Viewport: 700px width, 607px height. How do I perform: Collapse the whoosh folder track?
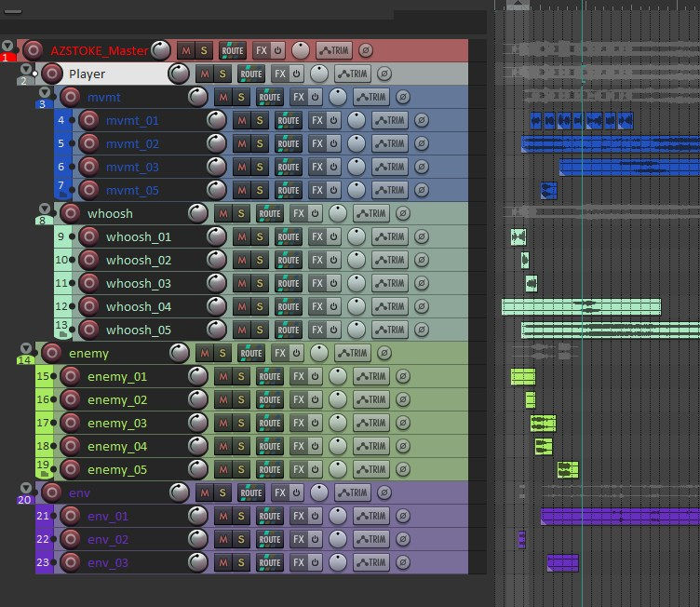pyautogui.click(x=44, y=209)
